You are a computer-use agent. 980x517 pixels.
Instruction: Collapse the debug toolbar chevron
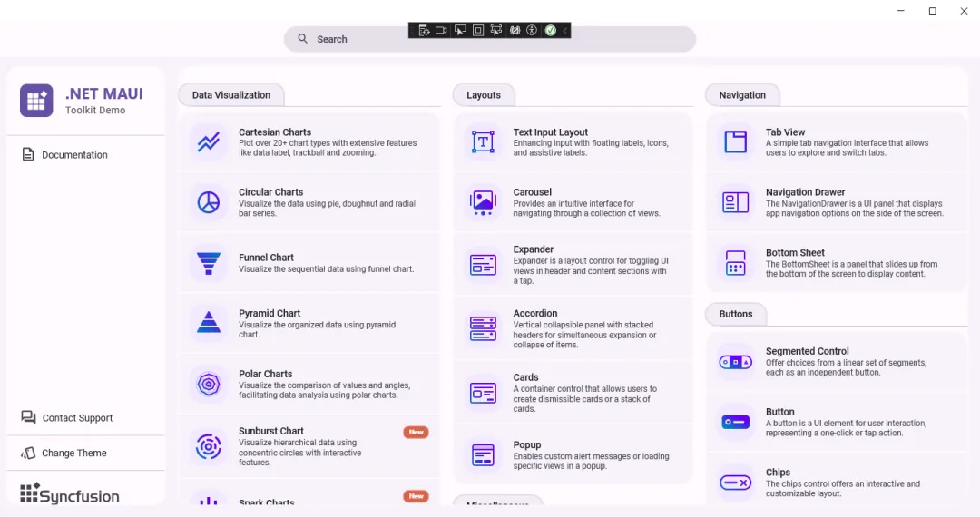click(565, 31)
